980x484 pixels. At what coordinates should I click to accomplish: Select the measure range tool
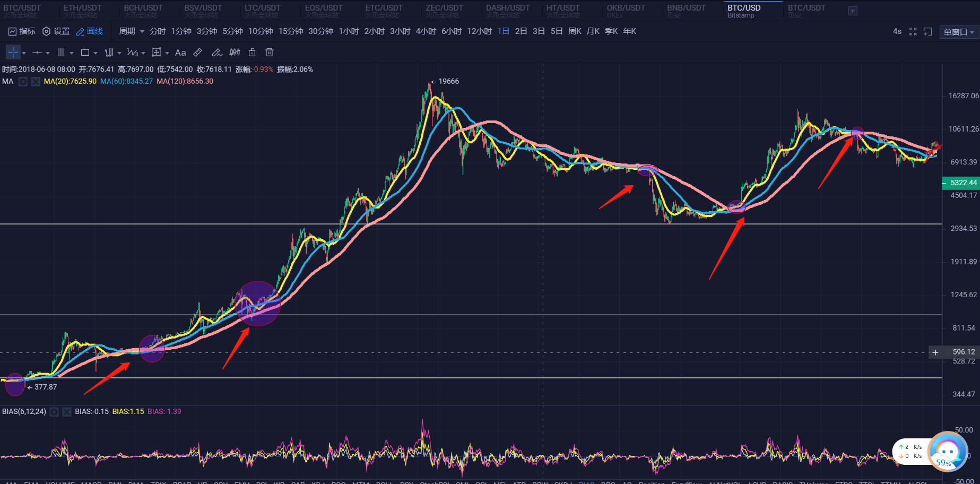pyautogui.click(x=157, y=53)
